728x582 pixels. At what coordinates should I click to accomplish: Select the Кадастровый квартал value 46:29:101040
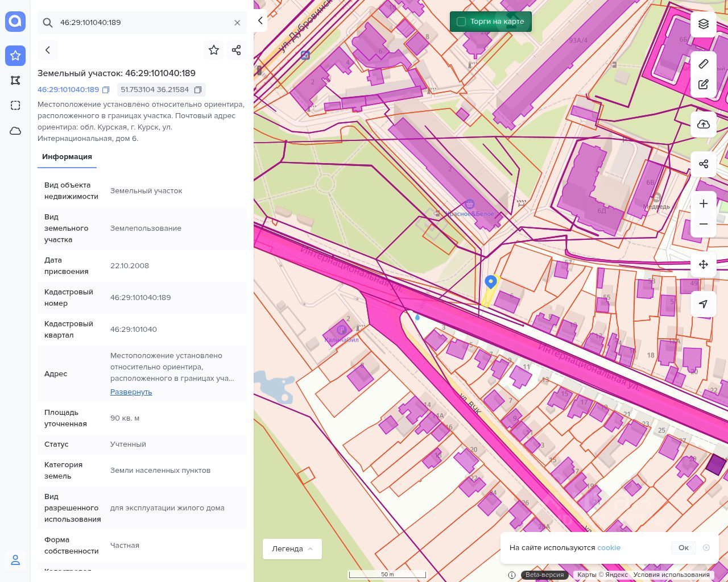[x=134, y=330]
